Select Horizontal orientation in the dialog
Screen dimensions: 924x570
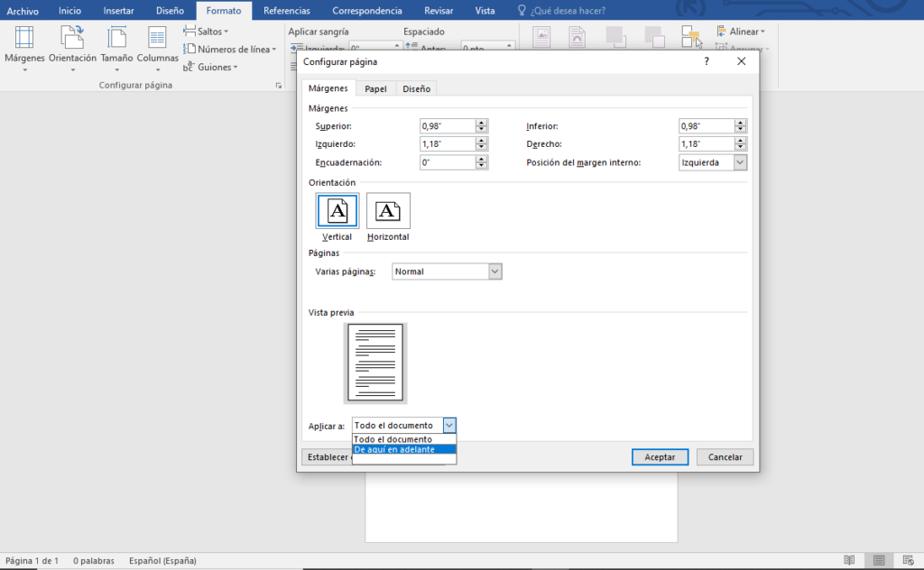tap(388, 210)
